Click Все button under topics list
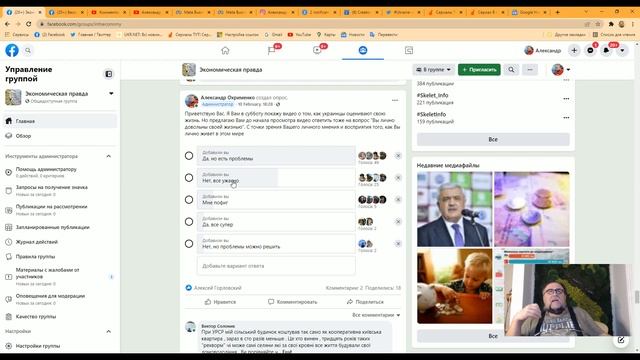The image size is (640, 360). [493, 140]
